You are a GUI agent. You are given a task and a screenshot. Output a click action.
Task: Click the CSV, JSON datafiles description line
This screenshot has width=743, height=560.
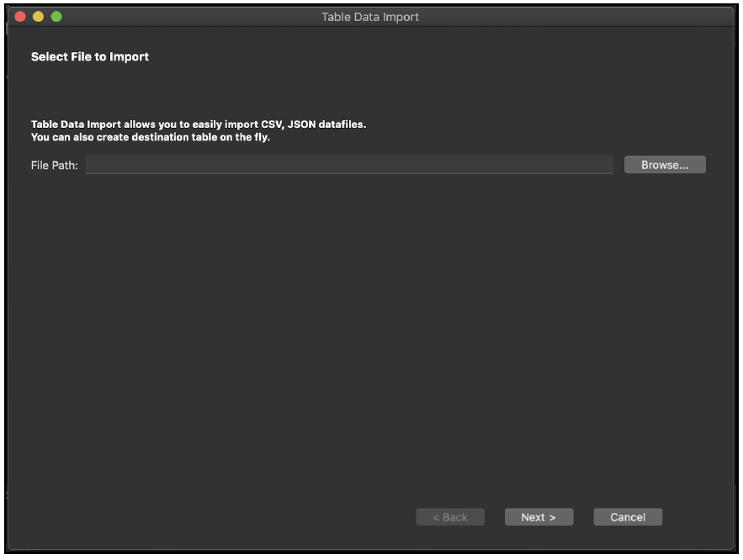point(199,124)
